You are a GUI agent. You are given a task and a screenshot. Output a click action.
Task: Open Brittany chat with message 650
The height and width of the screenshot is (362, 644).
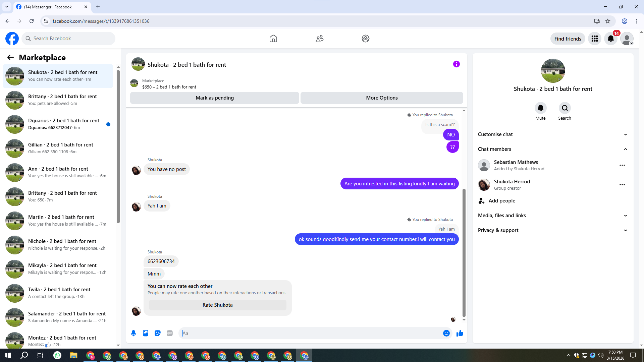(58, 197)
